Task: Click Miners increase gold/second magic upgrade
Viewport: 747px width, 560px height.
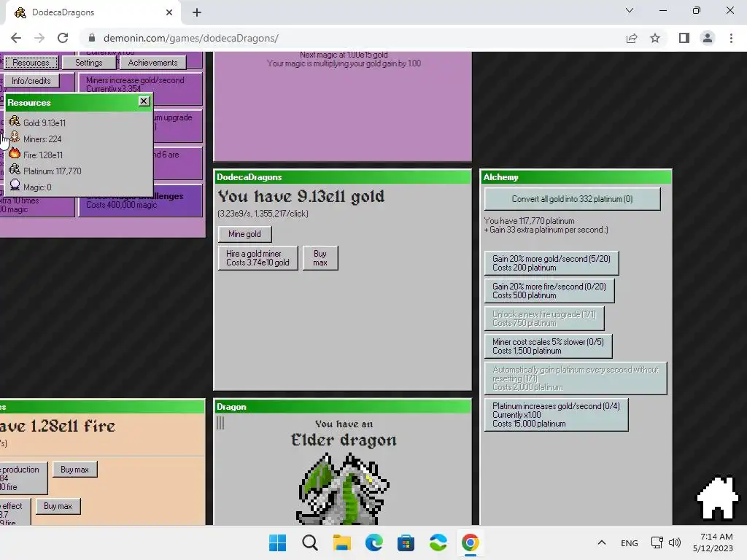Action: (141, 88)
